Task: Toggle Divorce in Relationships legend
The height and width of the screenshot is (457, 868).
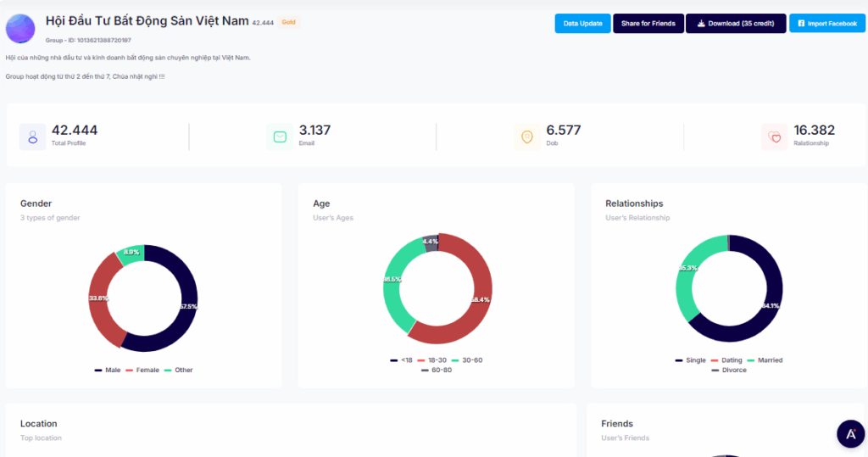Action: point(729,371)
